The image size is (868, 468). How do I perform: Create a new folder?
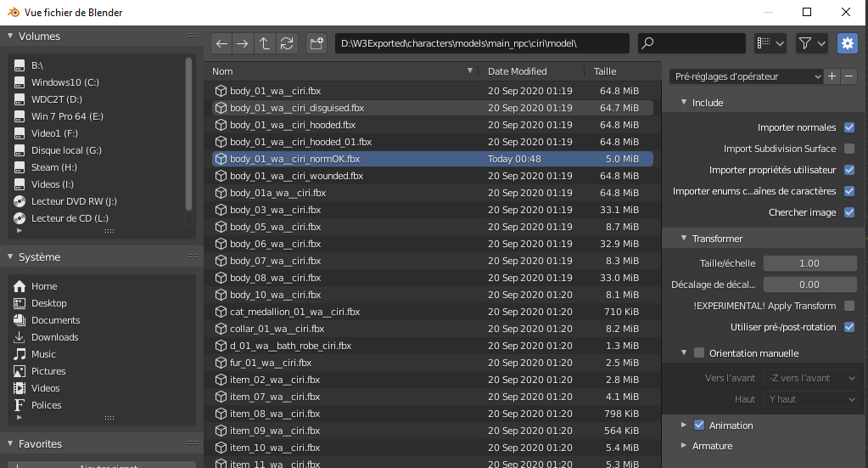coord(316,43)
